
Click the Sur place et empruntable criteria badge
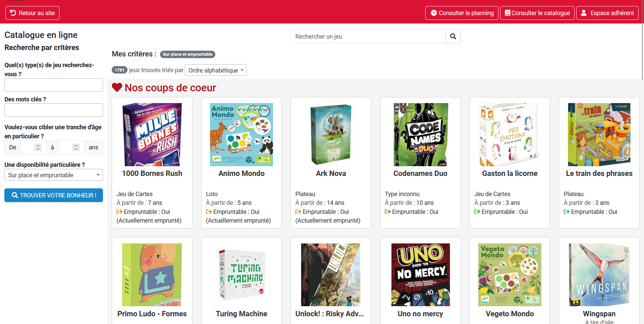(187, 54)
